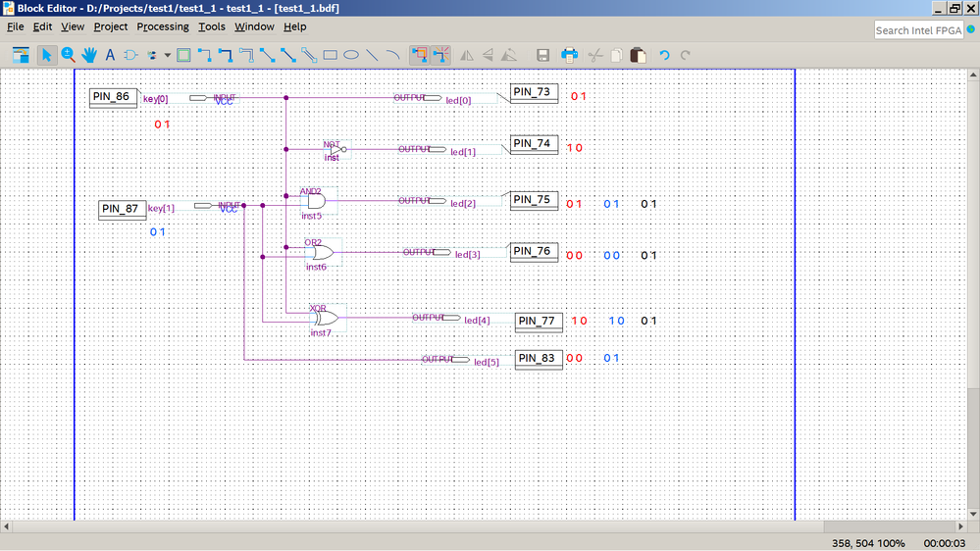The image size is (980, 551).
Task: Expand the Pin tool dropdown arrow
Action: tap(168, 55)
